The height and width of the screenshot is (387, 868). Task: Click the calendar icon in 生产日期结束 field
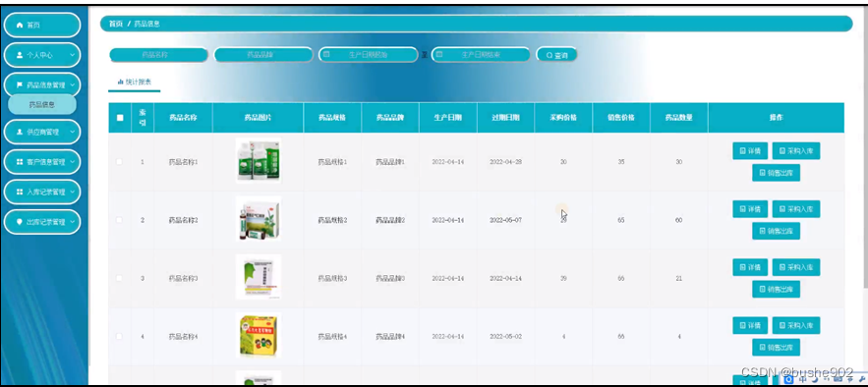click(439, 55)
